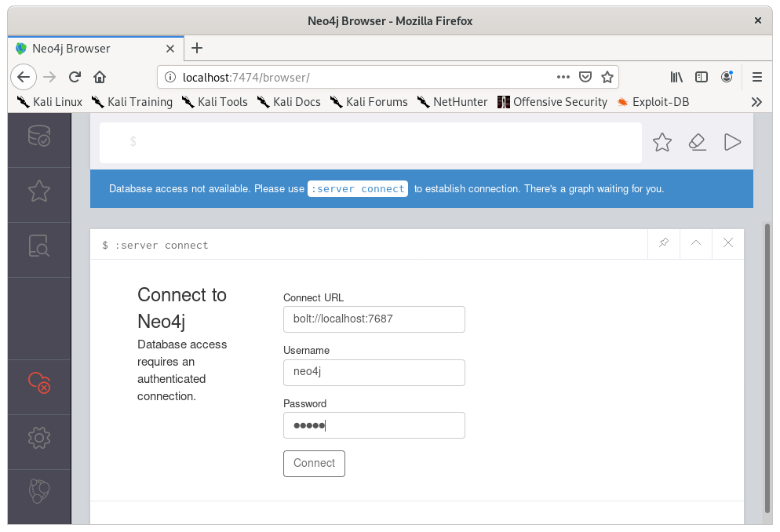Image resolution: width=780 pixels, height=532 pixels.
Task: Go to Firefox home page
Action: point(100,77)
